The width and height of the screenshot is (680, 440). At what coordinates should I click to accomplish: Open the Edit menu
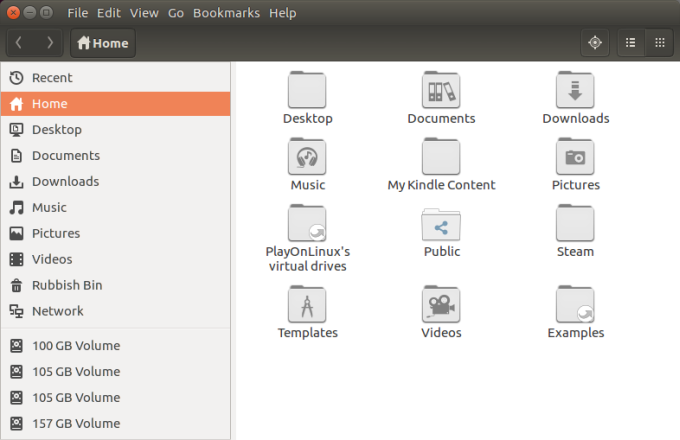[108, 13]
